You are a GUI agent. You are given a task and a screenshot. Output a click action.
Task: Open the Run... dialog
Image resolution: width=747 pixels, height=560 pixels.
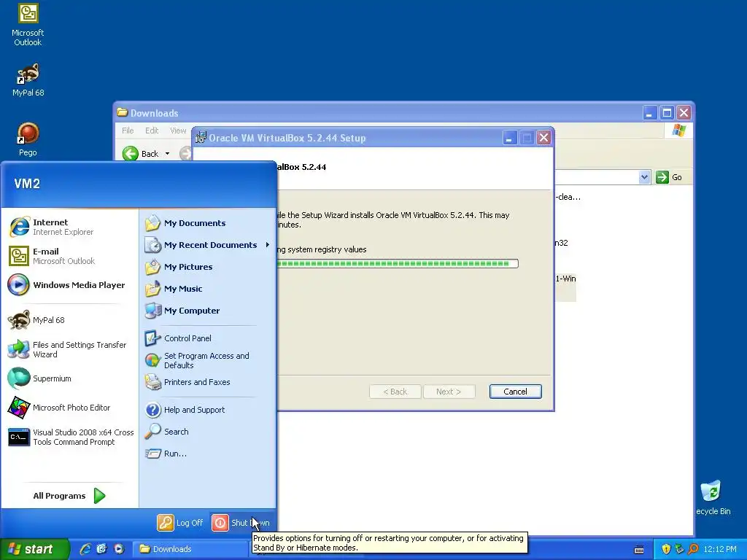point(208,454)
